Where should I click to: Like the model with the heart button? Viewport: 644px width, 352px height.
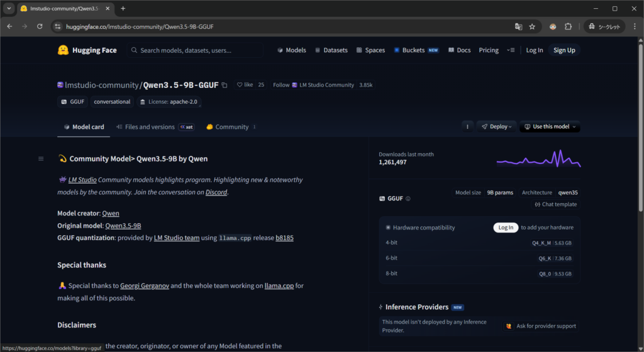[x=245, y=85]
